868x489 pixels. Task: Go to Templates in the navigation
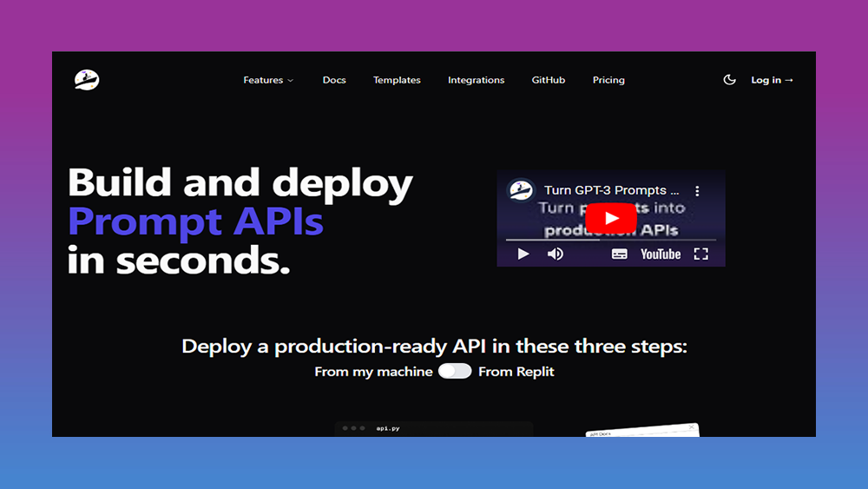(397, 80)
